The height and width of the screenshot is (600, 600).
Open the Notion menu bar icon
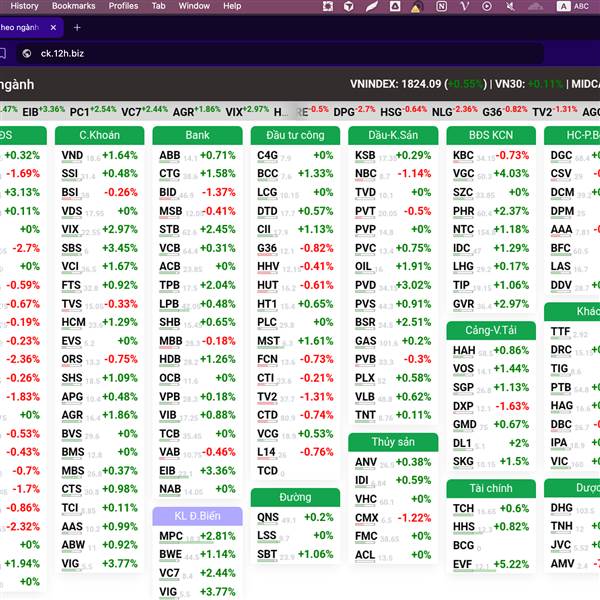[x=441, y=6]
